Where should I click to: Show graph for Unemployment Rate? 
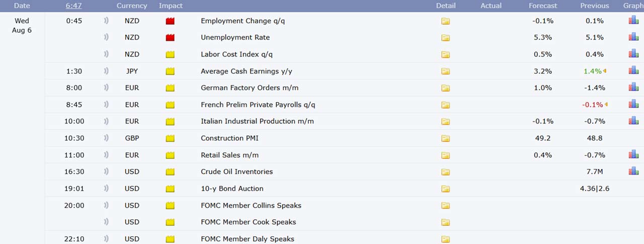633,37
